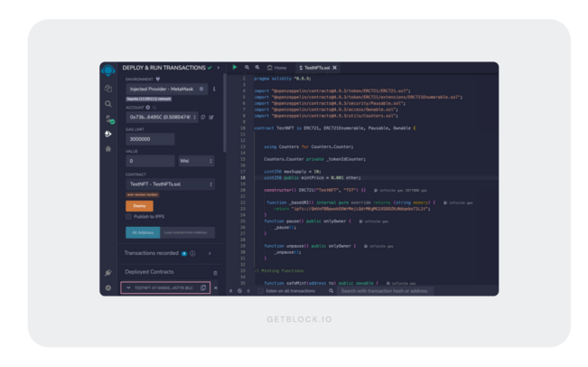Open the Injected Provider - MetaMask environment dropdown
588x367 pixels.
167,89
